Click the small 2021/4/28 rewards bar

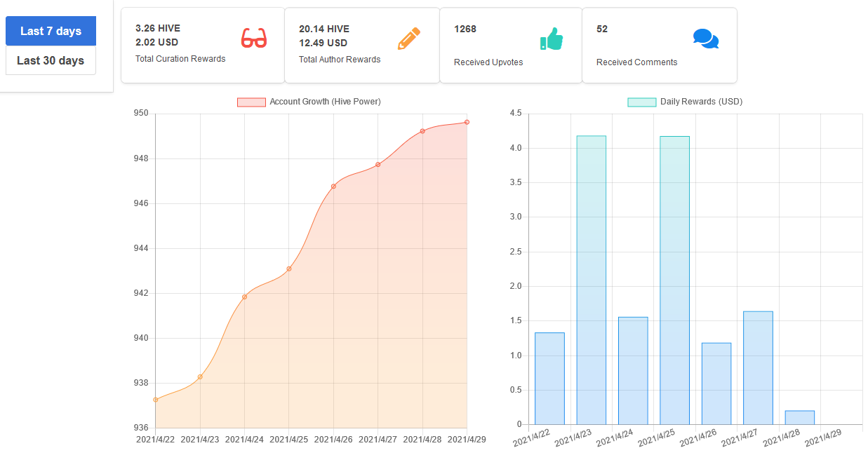point(799,417)
